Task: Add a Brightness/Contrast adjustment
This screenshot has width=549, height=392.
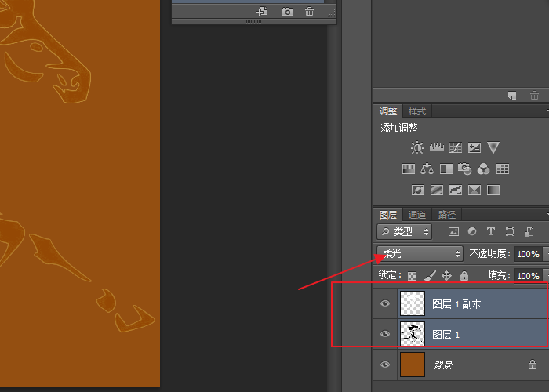Action: (x=417, y=147)
